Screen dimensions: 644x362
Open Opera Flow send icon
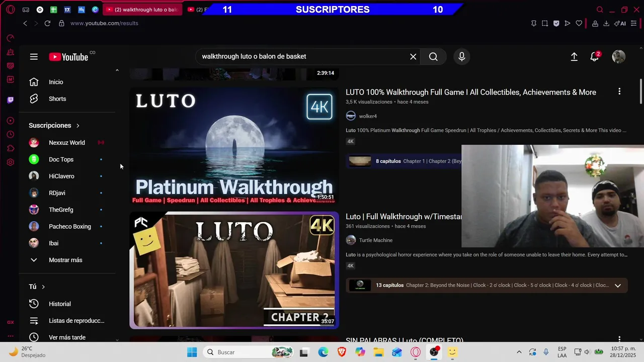pos(568,23)
